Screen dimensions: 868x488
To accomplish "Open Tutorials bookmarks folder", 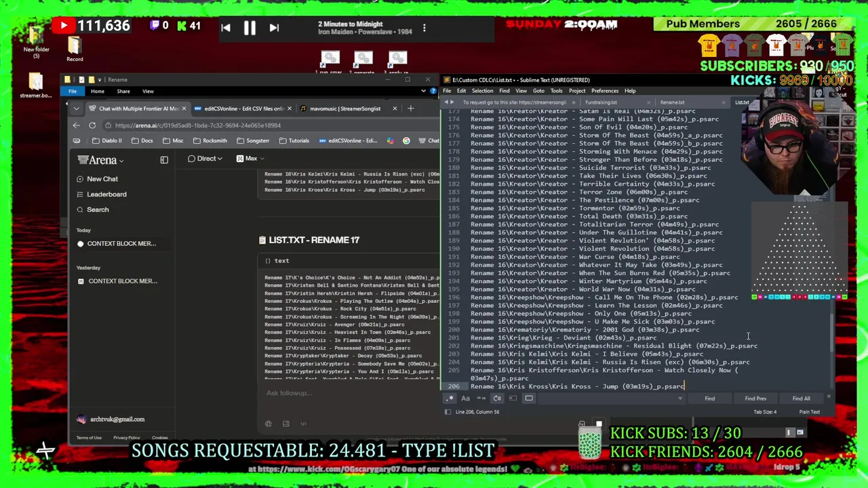I will tap(294, 141).
